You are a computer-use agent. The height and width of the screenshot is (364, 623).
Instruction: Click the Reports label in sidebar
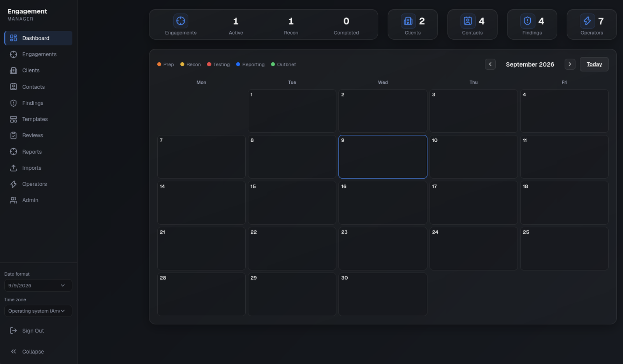click(32, 152)
